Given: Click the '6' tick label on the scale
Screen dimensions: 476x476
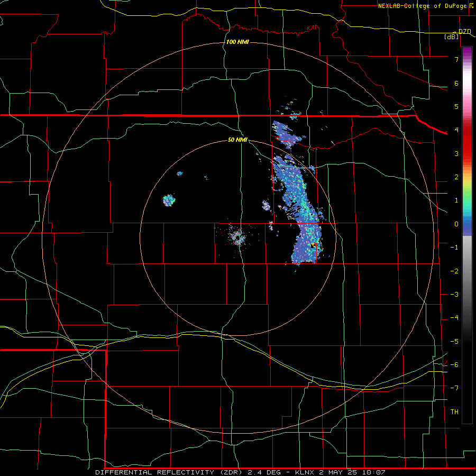Looking at the screenshot, I should coord(456,83).
